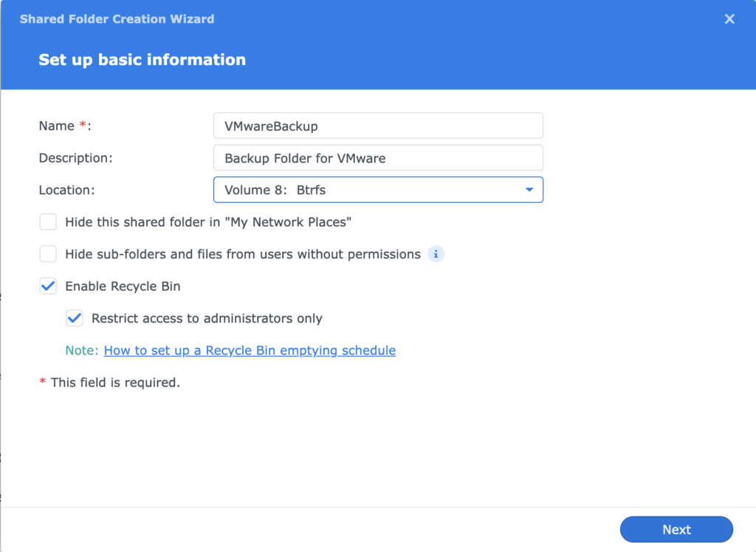Expand the Location dropdown arrow
756x552 pixels.
529,190
